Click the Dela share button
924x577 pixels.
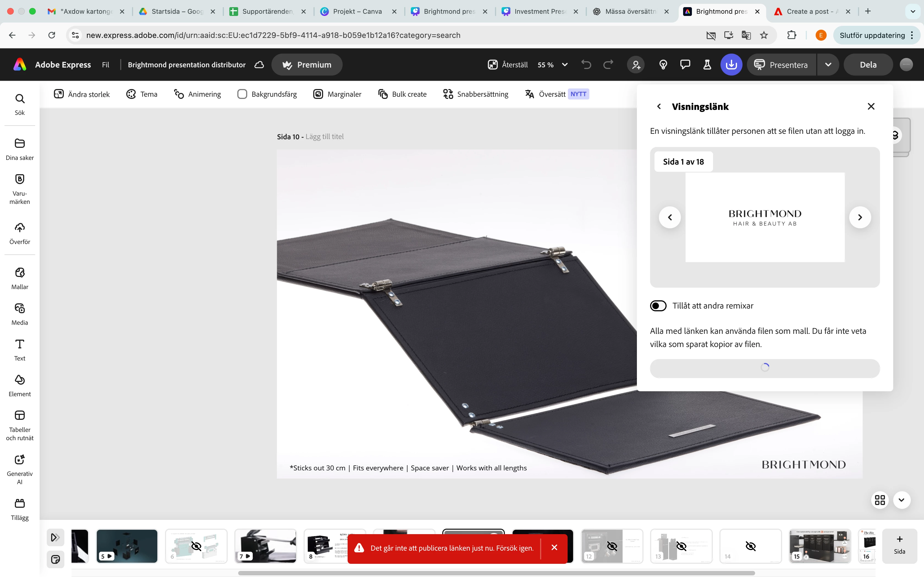tap(868, 65)
